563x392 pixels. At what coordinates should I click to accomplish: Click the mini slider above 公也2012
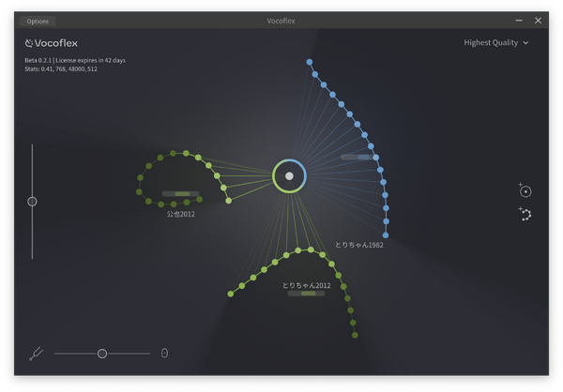tap(180, 194)
